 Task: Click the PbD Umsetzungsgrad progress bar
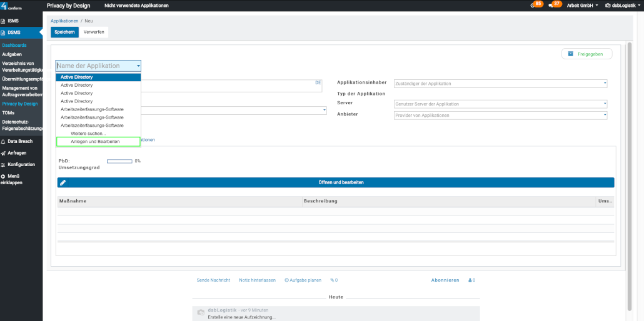pyautogui.click(x=119, y=161)
